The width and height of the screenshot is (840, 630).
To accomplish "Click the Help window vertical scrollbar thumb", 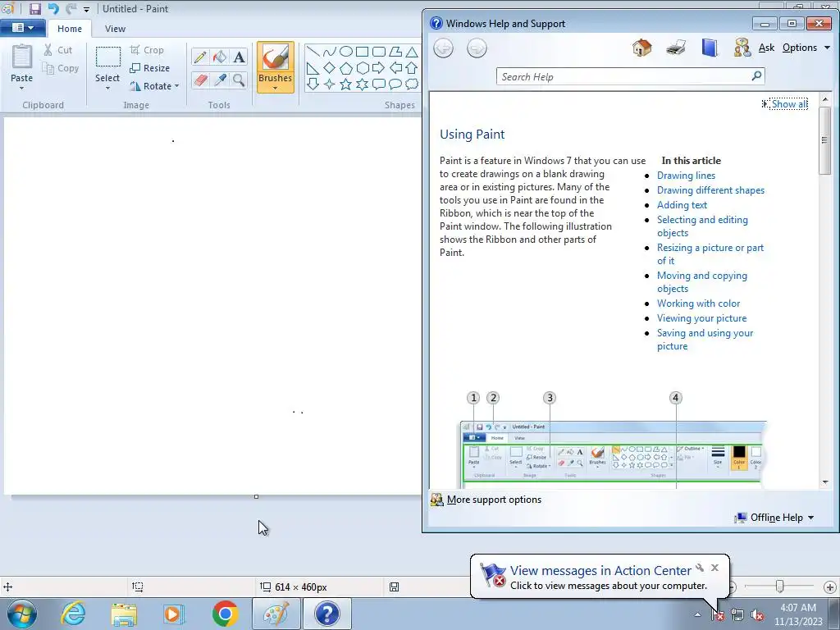I will click(824, 141).
